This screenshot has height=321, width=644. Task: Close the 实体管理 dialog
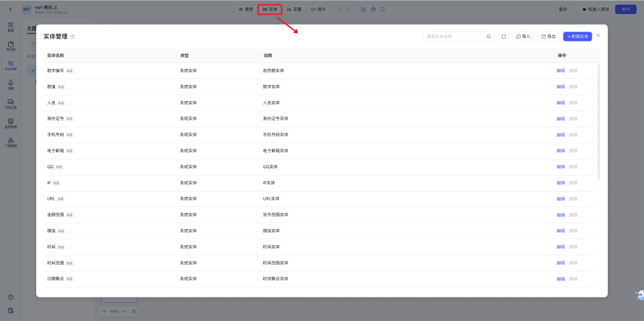(598, 36)
